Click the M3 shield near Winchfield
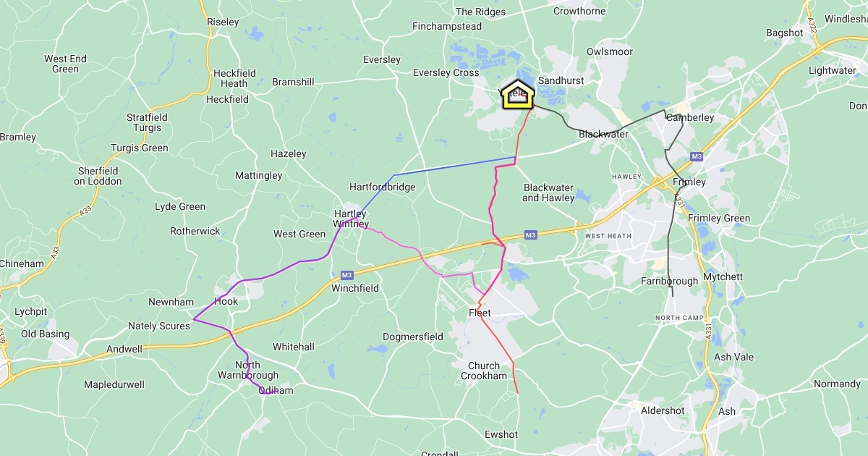The height and width of the screenshot is (456, 868). 346,275
